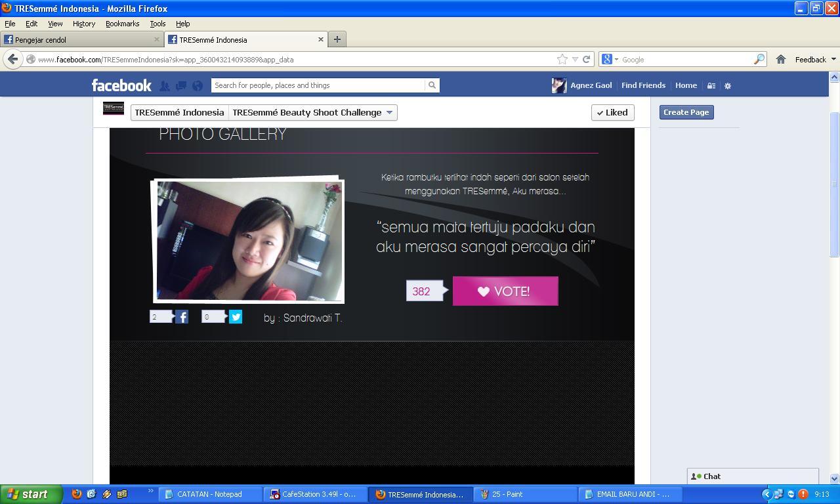Viewport: 840px width, 504px height.
Task: Open Facebook messages icon in header
Action: pos(181,85)
